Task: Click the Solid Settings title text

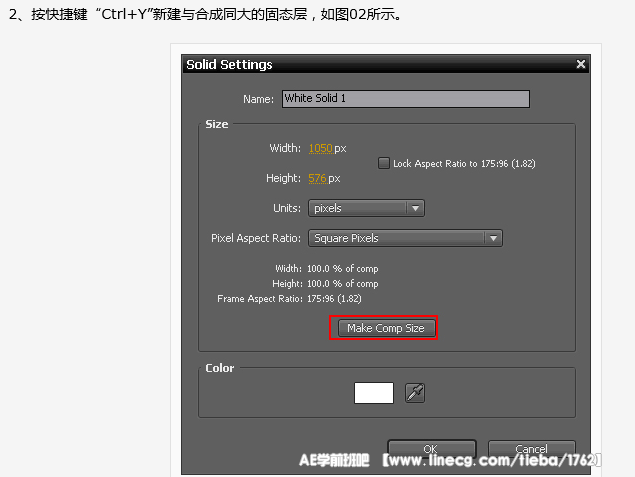Action: coord(229,64)
